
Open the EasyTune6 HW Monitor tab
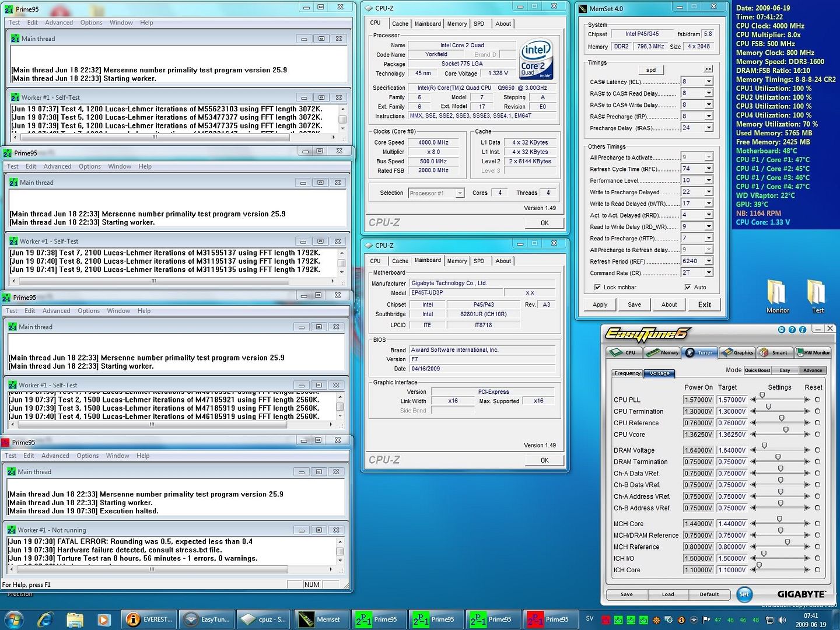tap(813, 352)
